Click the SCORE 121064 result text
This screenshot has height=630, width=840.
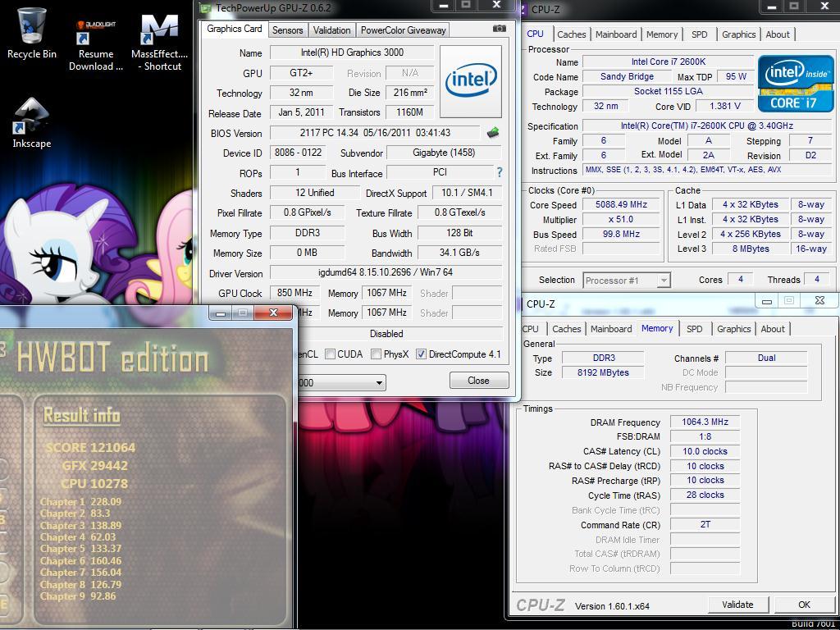click(90, 447)
